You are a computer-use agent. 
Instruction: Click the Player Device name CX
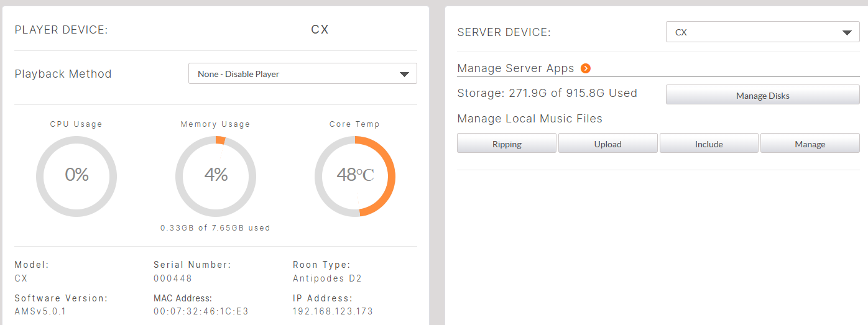[320, 30]
